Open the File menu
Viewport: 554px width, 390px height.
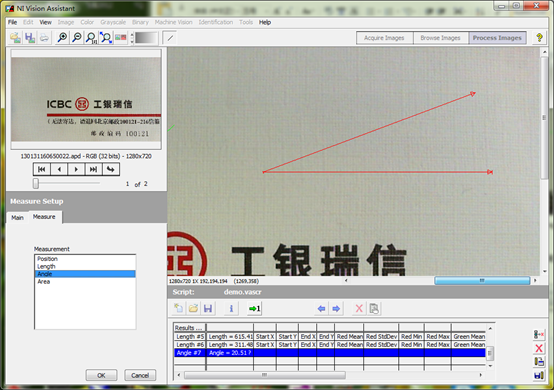(12, 22)
